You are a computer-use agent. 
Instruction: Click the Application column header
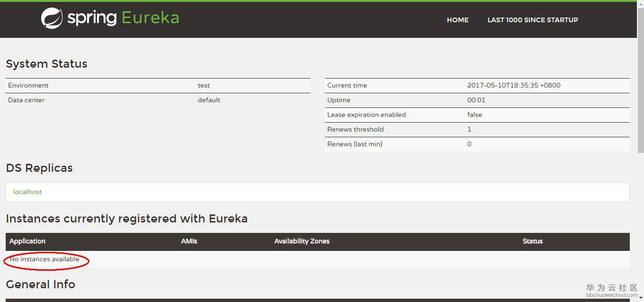27,241
